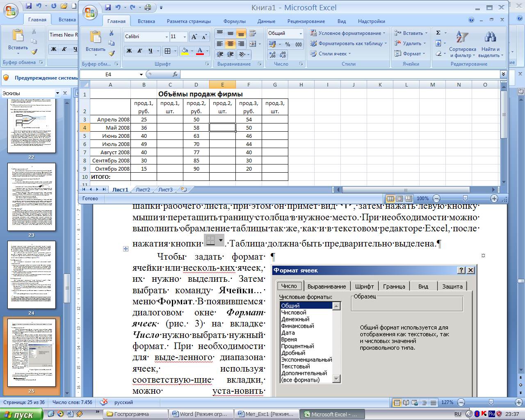This screenshot has height=420, width=525.
Task: Click Font Color red A
Action: [x=200, y=51]
